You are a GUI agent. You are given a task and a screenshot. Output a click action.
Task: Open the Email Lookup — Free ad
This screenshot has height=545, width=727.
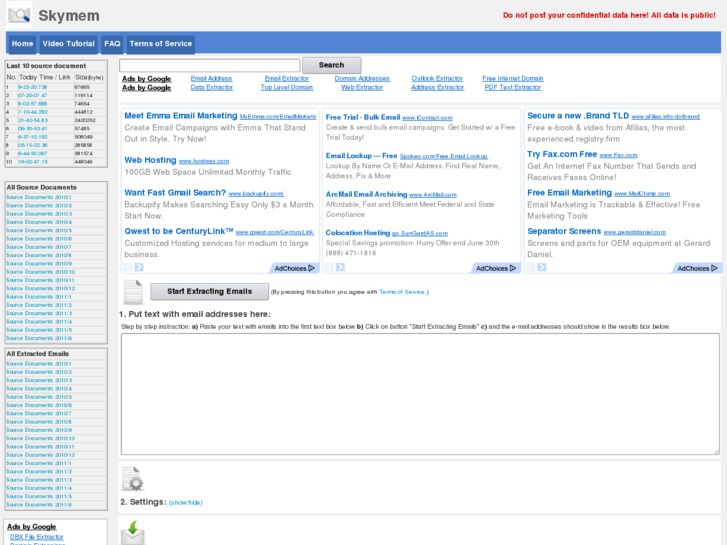362,155
